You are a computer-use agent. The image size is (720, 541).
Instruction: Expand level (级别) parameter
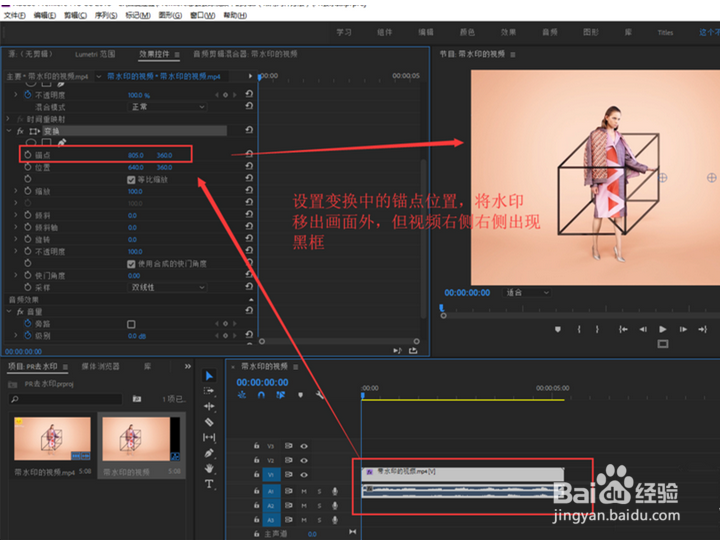click(16, 336)
